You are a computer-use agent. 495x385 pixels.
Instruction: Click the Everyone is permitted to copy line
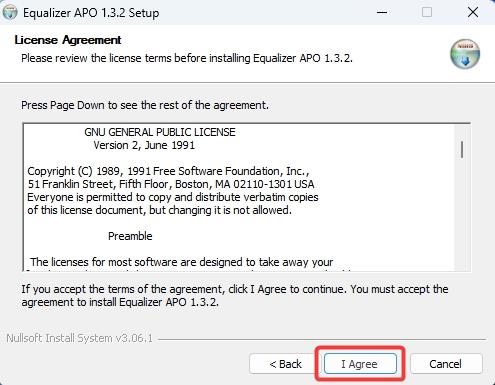click(173, 197)
